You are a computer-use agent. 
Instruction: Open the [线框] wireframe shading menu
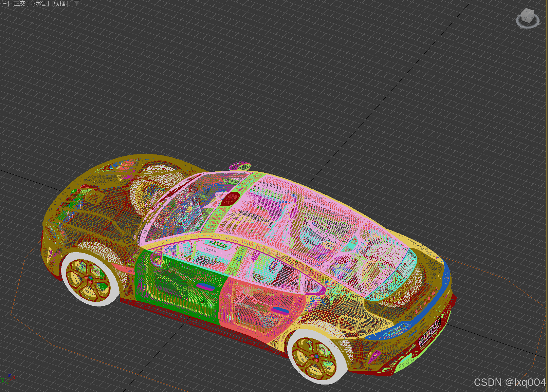click(60, 4)
